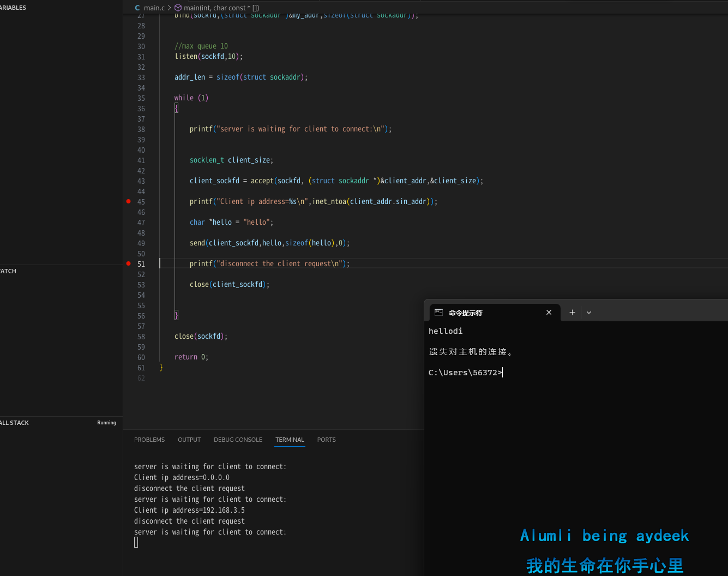Viewport: 728px width, 576px height.
Task: Click terminal line Client ip address=192.168.3.5
Action: click(x=189, y=510)
